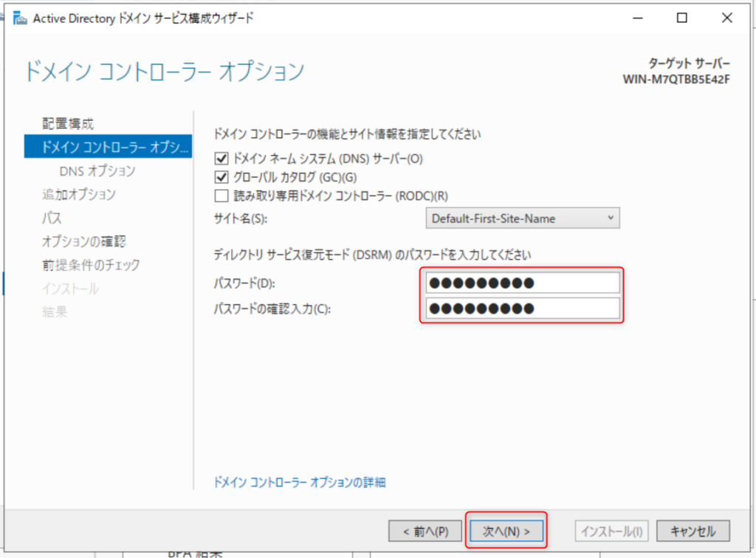Close the Active Directory wizard window
756x558 pixels.
click(x=726, y=18)
